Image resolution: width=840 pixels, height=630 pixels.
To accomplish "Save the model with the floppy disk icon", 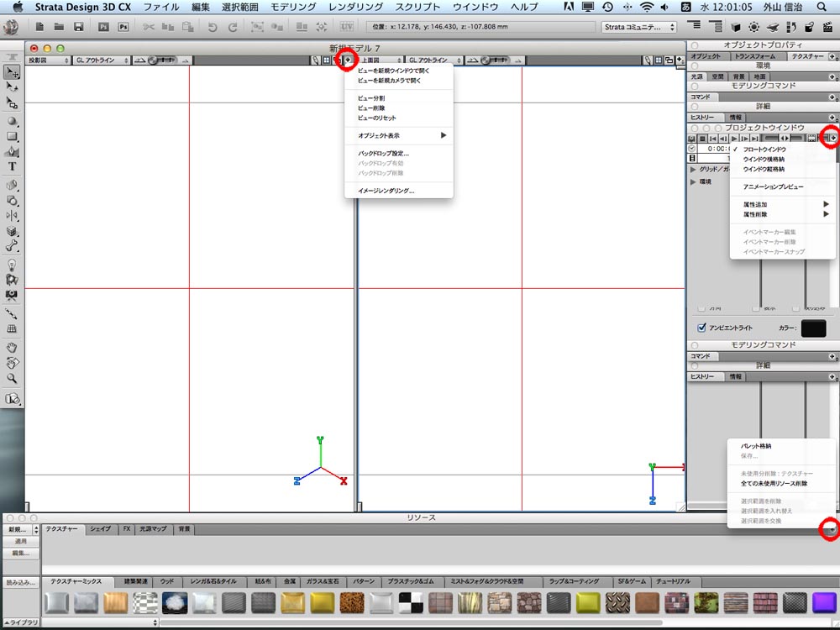I will [x=79, y=27].
